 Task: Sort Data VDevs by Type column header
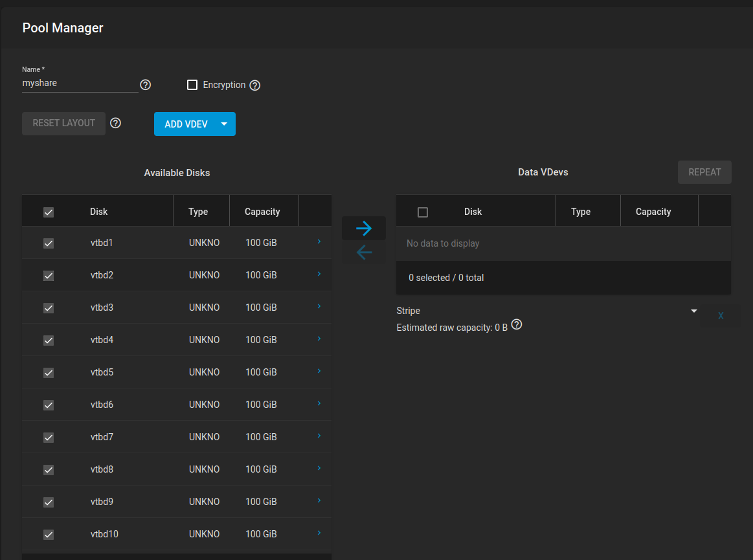tap(581, 212)
